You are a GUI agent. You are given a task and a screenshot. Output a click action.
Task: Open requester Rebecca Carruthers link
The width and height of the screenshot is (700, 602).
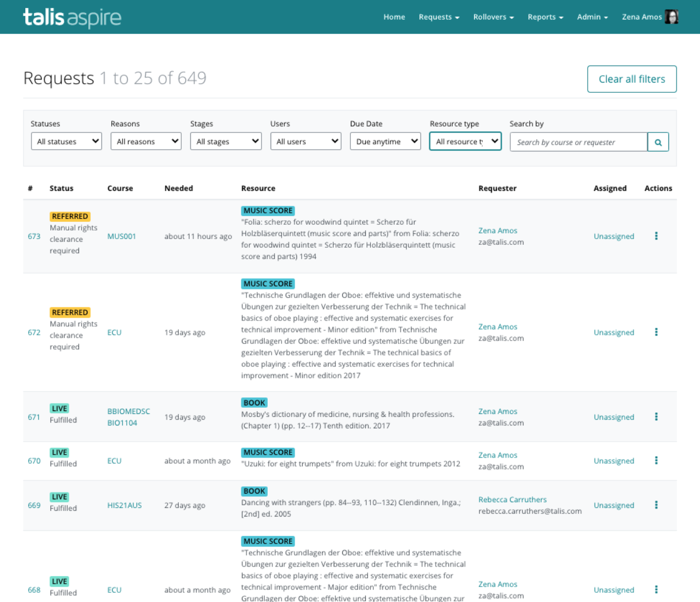513,499
